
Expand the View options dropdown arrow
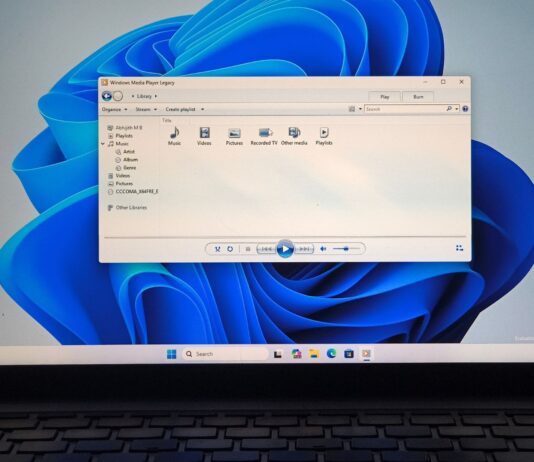point(360,109)
